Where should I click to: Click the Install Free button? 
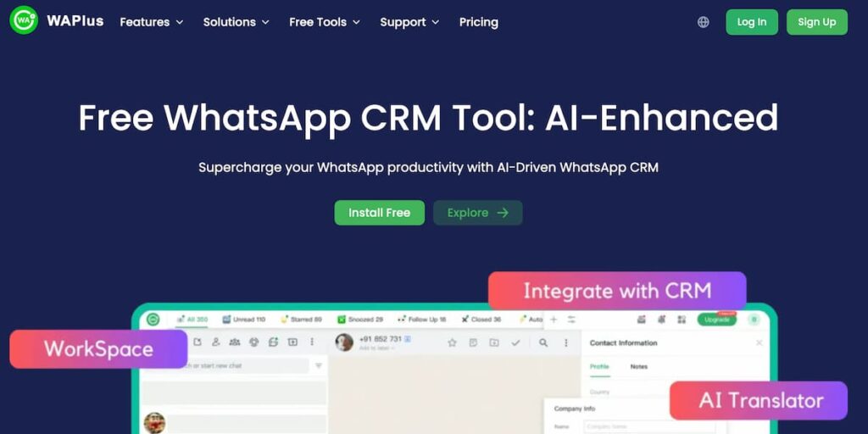[x=379, y=213]
